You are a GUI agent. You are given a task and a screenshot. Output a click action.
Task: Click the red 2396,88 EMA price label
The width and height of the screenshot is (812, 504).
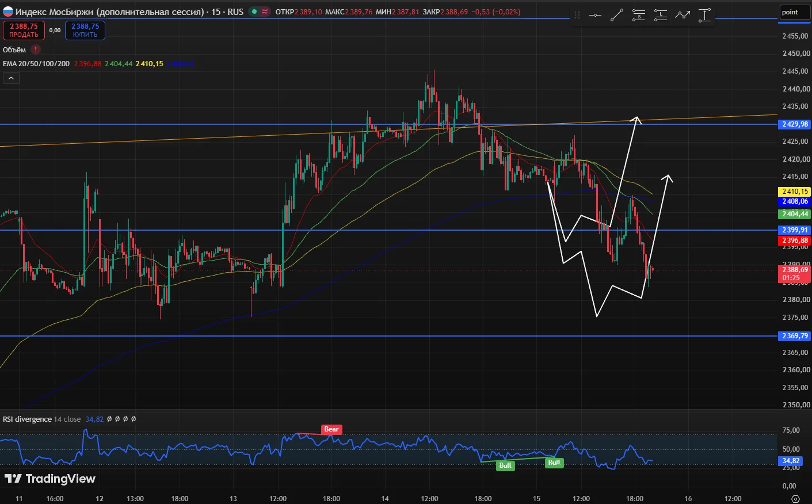click(x=795, y=240)
